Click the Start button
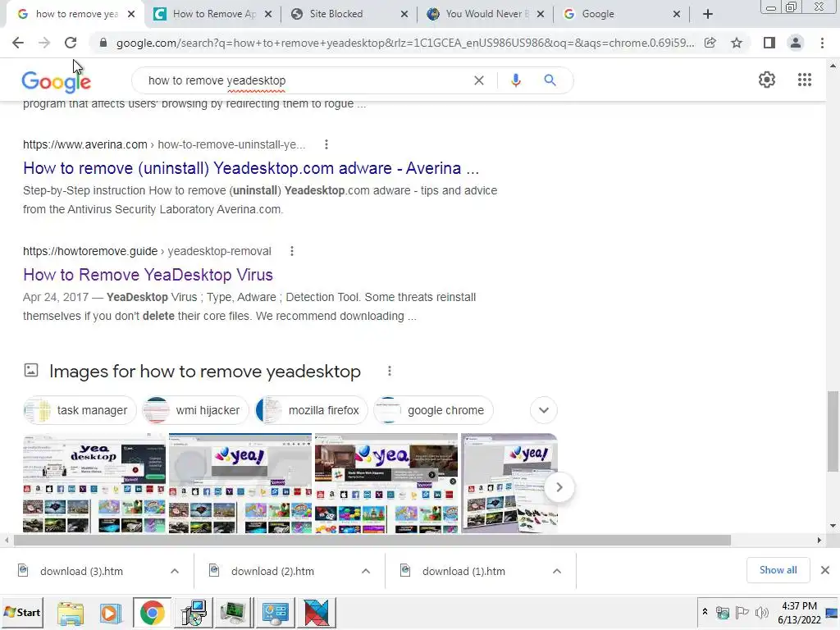Screen dimensions: 840x630 22,612
